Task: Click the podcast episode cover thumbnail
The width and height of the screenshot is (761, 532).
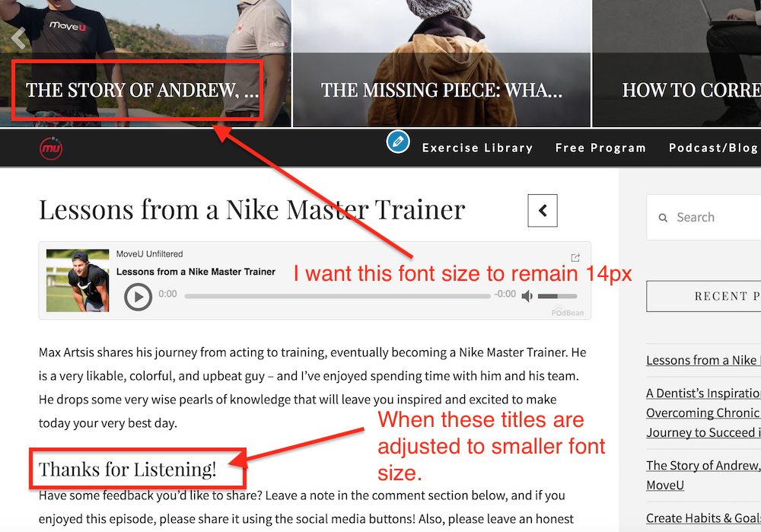Action: point(78,281)
